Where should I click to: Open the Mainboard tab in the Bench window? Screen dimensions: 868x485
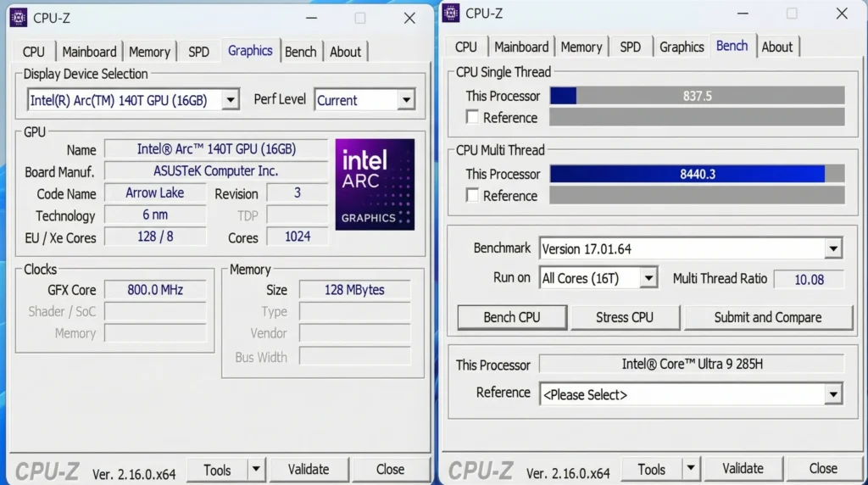[521, 47]
